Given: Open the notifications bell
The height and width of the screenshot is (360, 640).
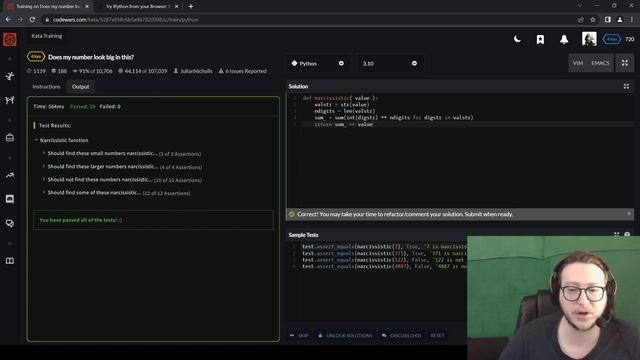Looking at the screenshot, I should click(564, 39).
